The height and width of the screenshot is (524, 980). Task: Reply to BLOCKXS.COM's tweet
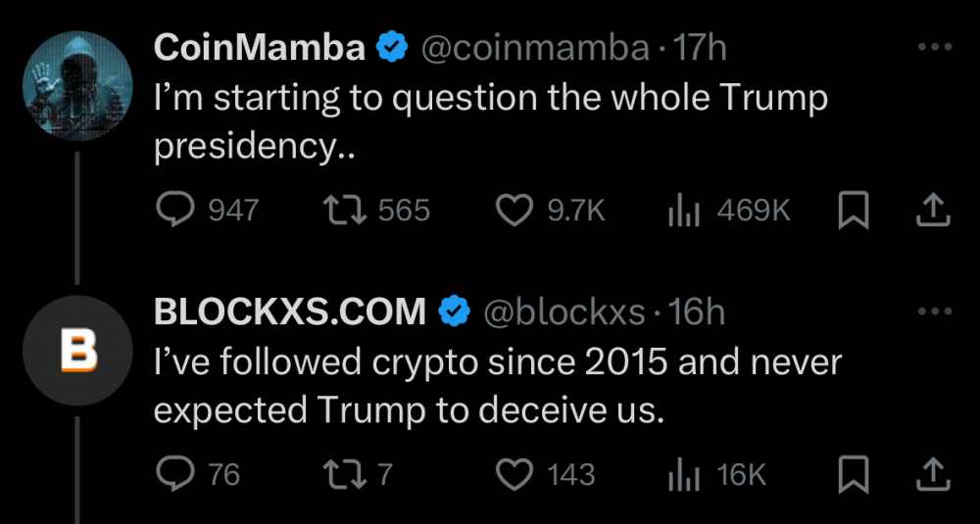(x=177, y=475)
